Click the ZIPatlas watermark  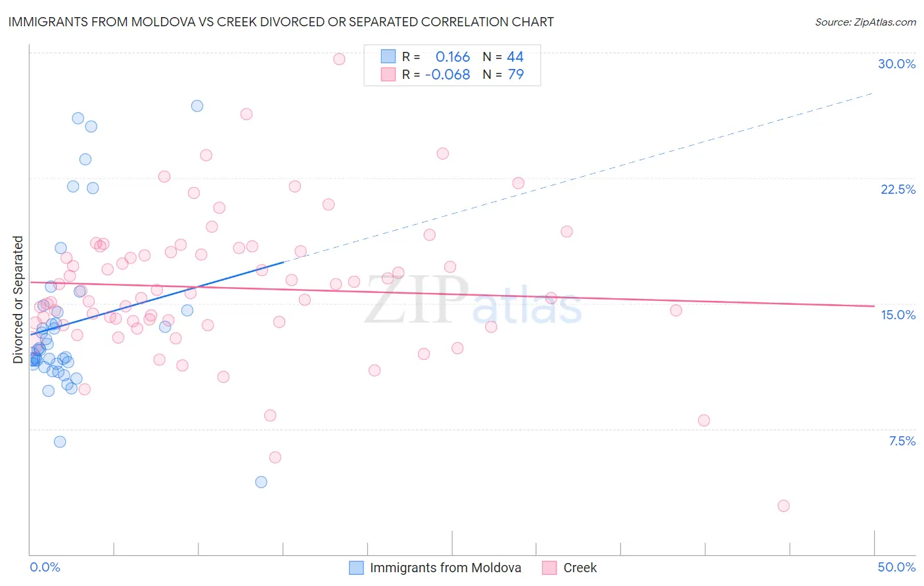coord(473,300)
